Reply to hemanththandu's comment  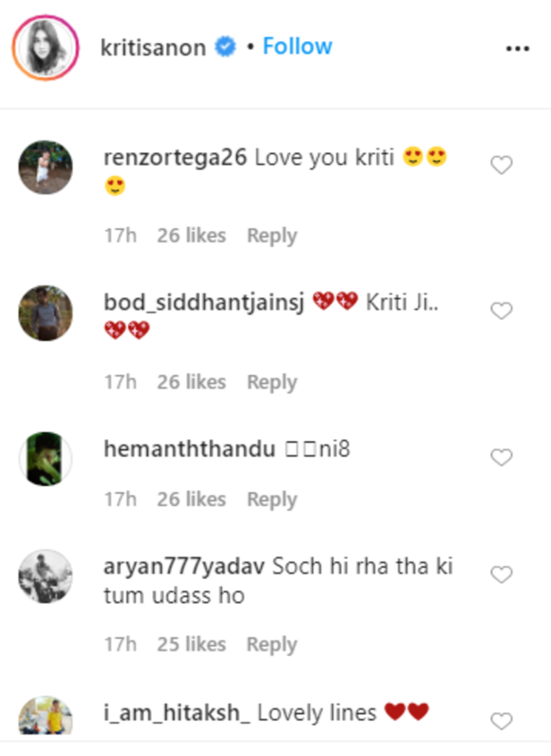[x=272, y=500]
